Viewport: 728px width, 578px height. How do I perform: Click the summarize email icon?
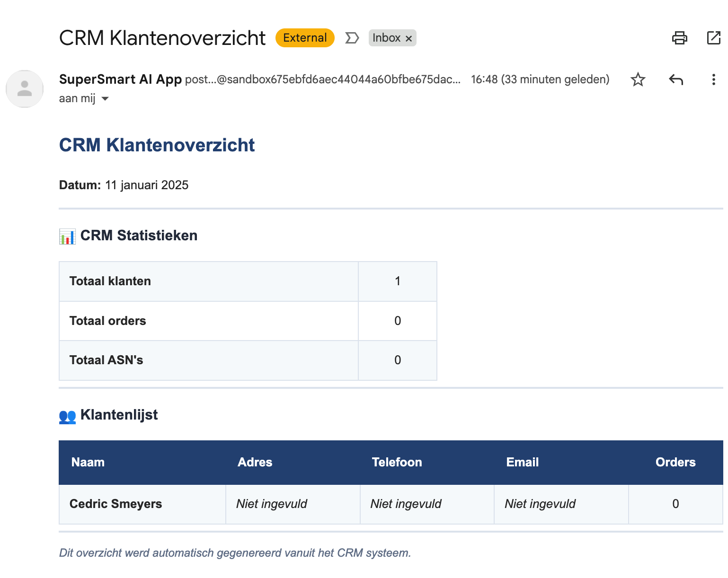[x=352, y=38]
